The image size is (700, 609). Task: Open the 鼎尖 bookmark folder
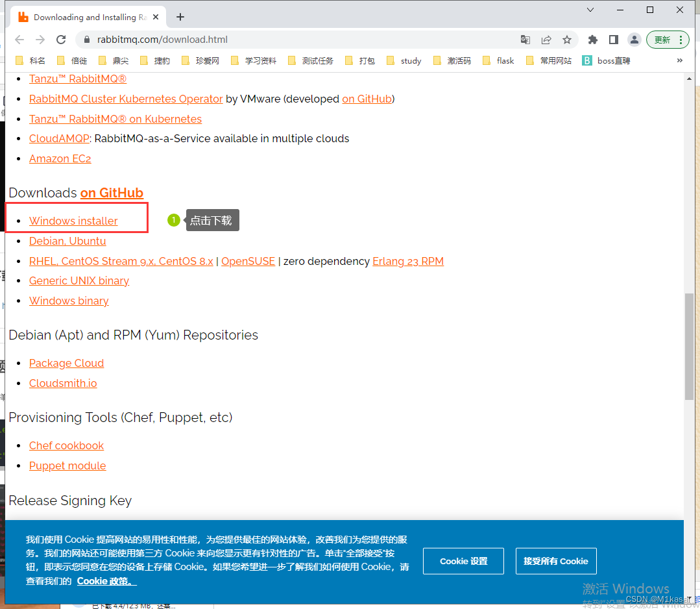pos(114,61)
